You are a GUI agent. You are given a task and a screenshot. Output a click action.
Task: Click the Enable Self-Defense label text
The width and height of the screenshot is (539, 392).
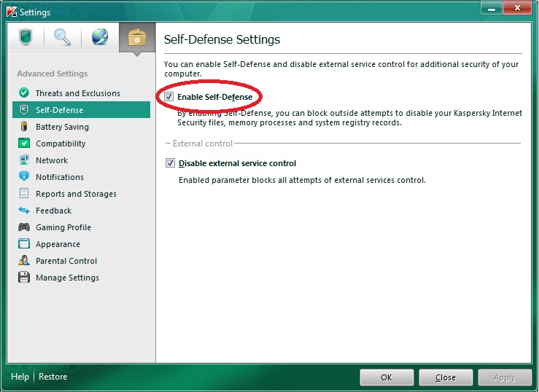[215, 97]
